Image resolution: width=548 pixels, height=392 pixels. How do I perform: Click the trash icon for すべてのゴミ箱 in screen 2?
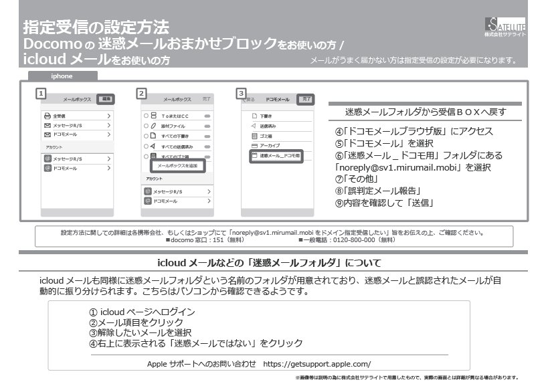153,156
